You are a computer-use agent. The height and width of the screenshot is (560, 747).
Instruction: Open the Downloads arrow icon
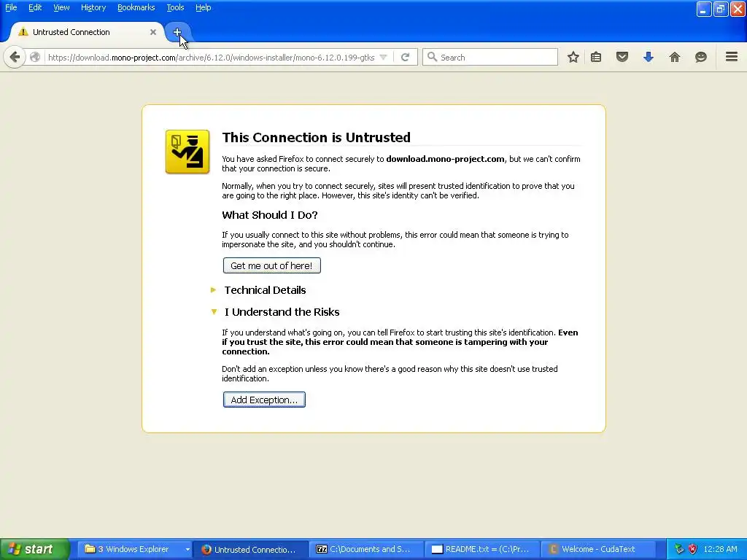point(649,57)
